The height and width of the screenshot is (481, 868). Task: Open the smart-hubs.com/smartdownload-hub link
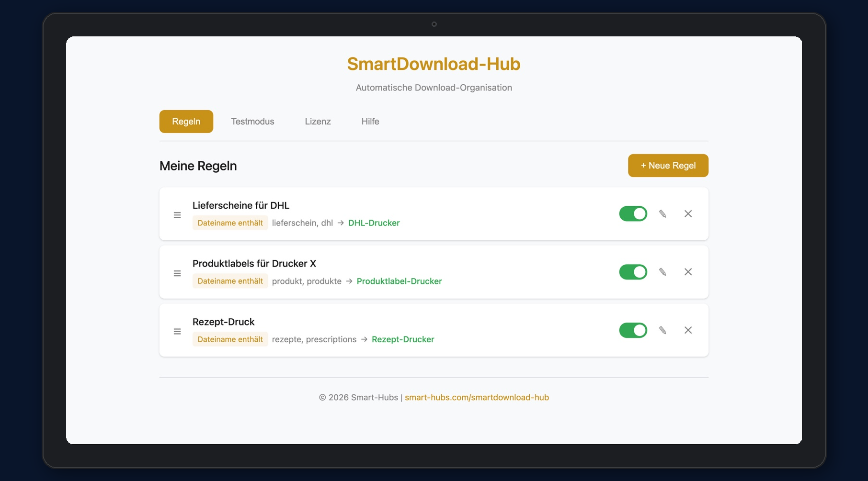[x=477, y=397]
